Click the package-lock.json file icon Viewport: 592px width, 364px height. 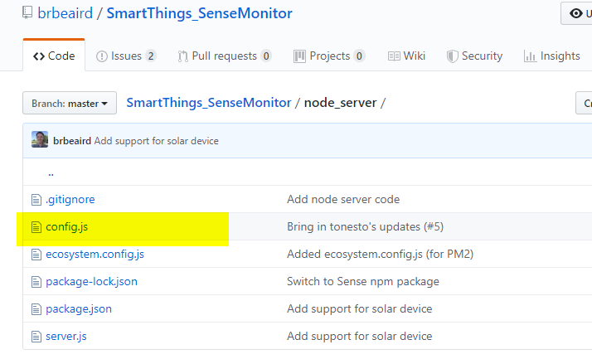pos(36,281)
